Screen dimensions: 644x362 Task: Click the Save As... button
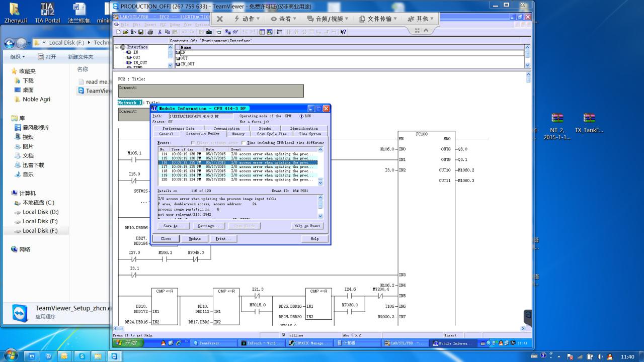point(174,226)
